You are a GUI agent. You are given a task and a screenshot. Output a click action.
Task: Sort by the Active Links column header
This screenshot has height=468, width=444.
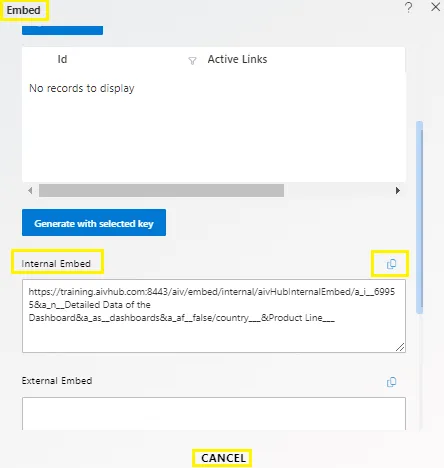coord(237,59)
